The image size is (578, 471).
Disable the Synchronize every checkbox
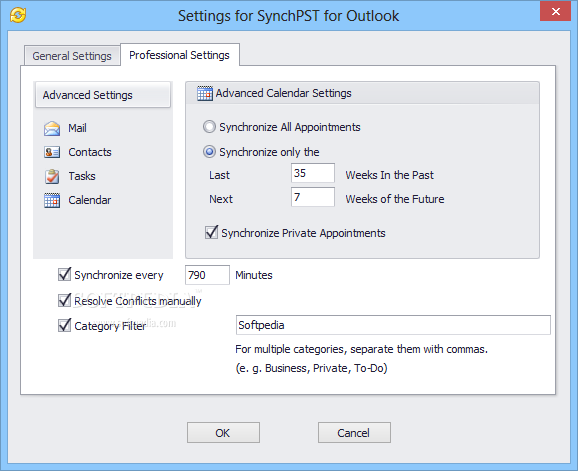tap(65, 275)
